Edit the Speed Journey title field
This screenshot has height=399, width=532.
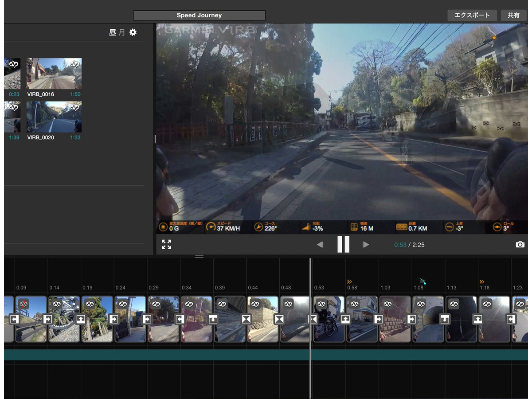[x=199, y=16]
